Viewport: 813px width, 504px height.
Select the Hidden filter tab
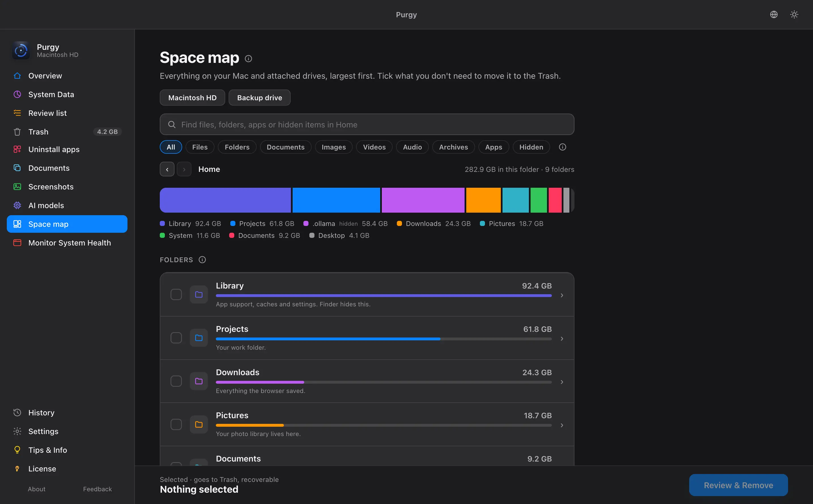[531, 147]
